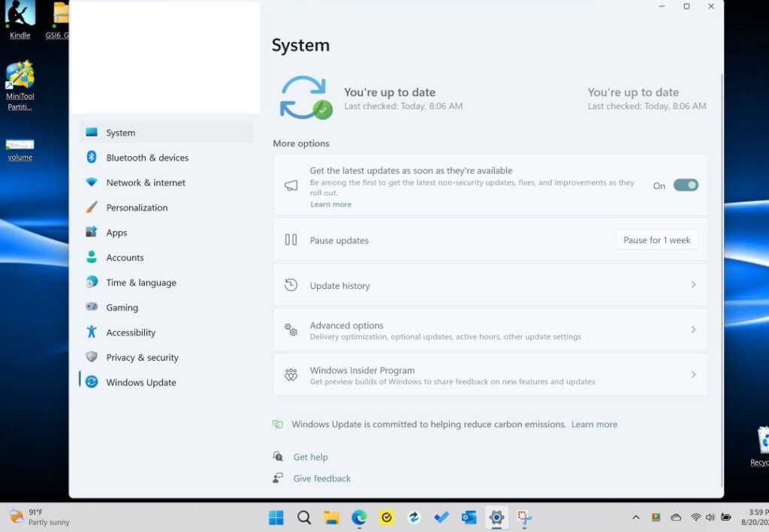Click the megaphone icon for latest updates
The width and height of the screenshot is (769, 532).
(291, 185)
